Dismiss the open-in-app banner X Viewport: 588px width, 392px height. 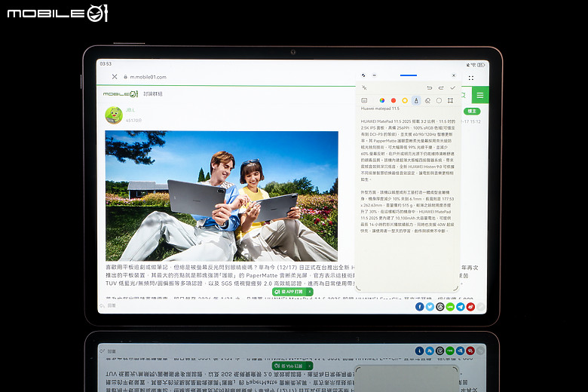point(310,292)
